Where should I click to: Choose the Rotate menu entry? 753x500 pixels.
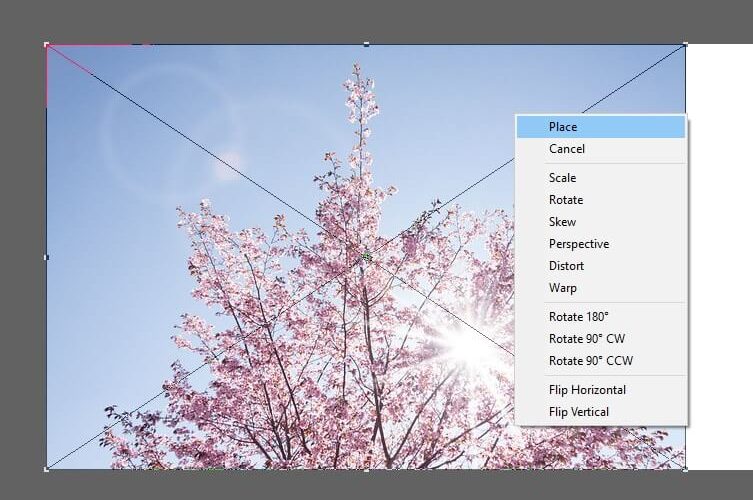click(601, 200)
